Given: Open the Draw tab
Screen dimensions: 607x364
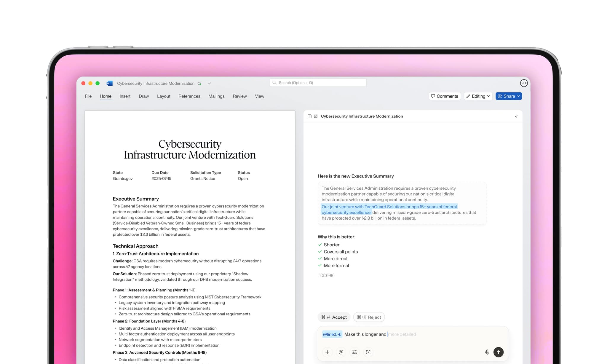Looking at the screenshot, I should coord(144,96).
